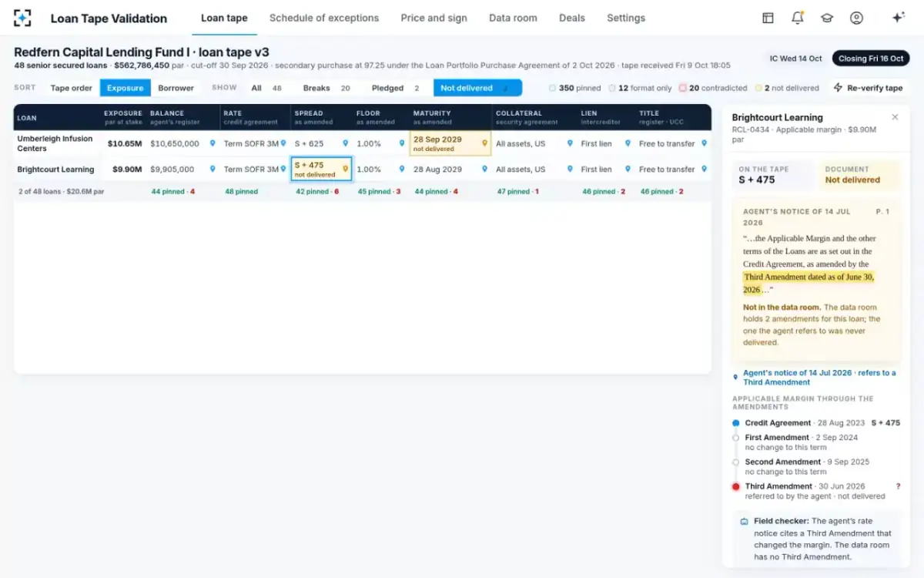Image resolution: width=924 pixels, height=578 pixels.
Task: Open the Price and sign tab
Action: (x=434, y=18)
